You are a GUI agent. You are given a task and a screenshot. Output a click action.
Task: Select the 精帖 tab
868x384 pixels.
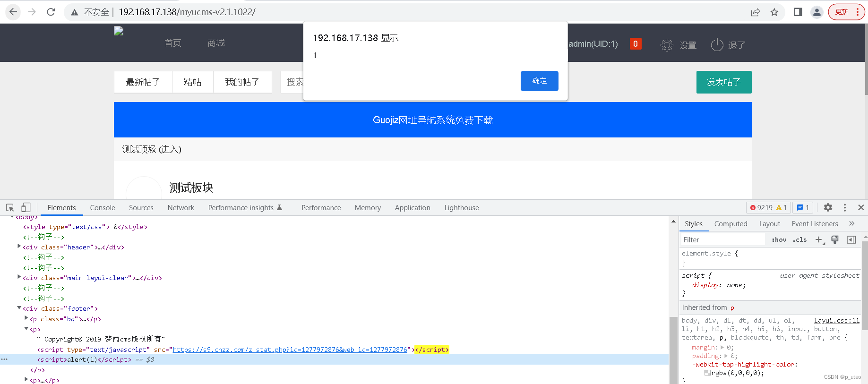point(193,82)
